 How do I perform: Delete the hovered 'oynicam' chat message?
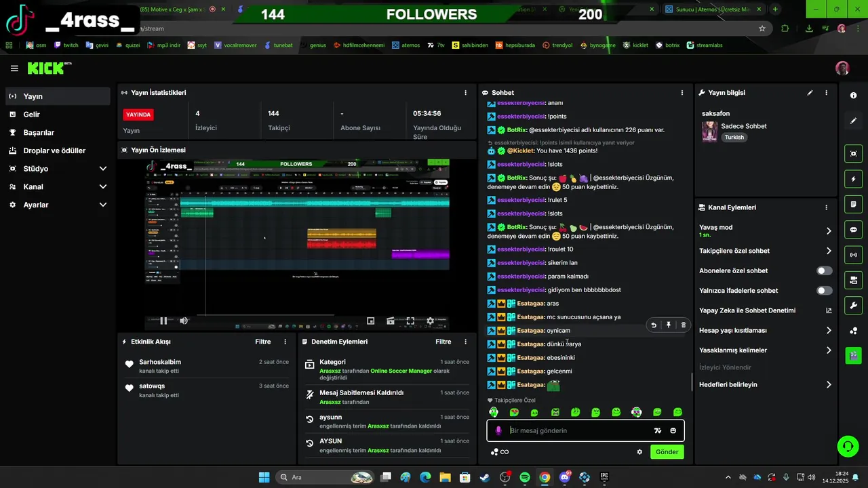click(x=683, y=325)
